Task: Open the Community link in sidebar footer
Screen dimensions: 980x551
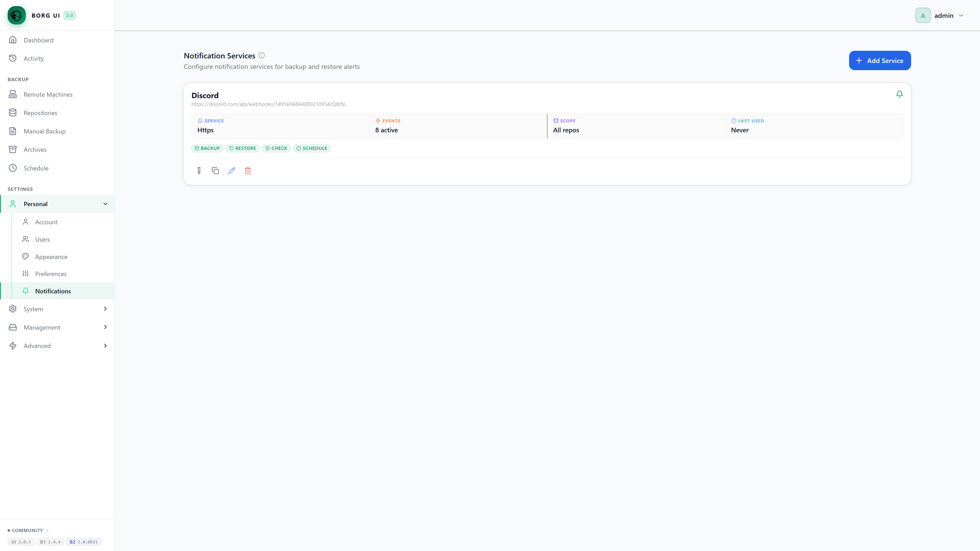Action: [28, 530]
